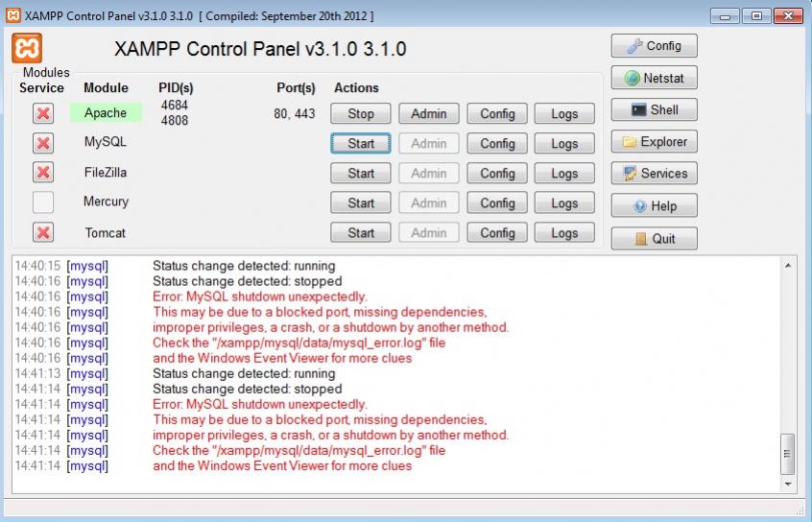The image size is (812, 522).
Task: Toggle empty Mercury service checkbox
Action: coord(43,202)
